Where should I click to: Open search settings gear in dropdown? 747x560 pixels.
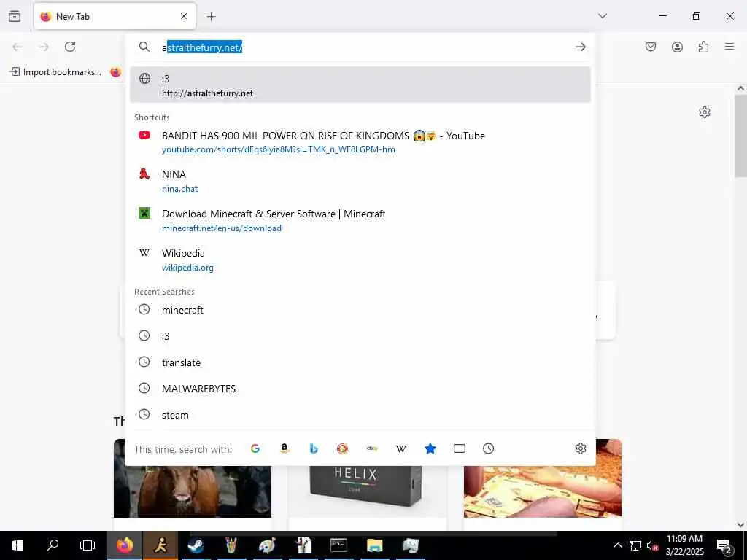(580, 448)
